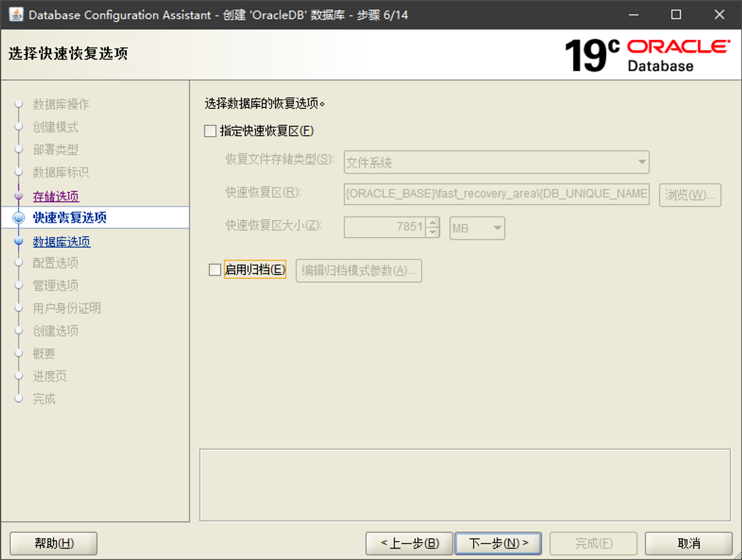The image size is (742, 560).
Task: Click the 存储选项 step bullet marker
Action: (19, 196)
